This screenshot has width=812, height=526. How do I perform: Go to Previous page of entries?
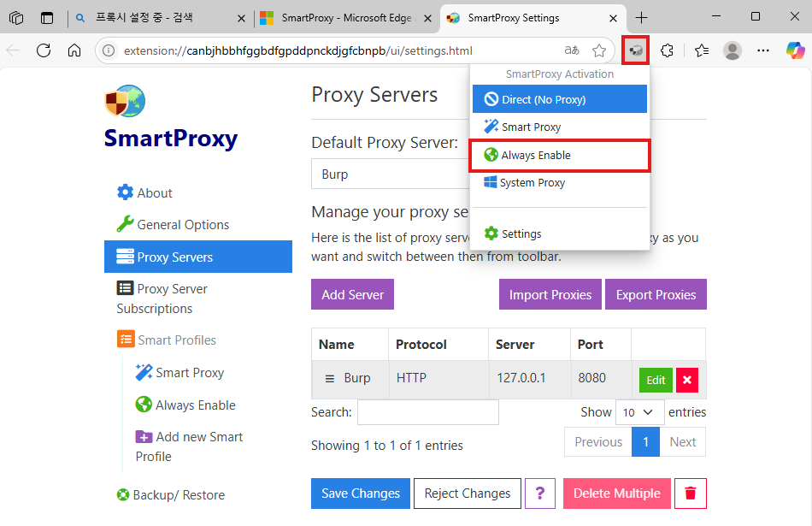[598, 442]
